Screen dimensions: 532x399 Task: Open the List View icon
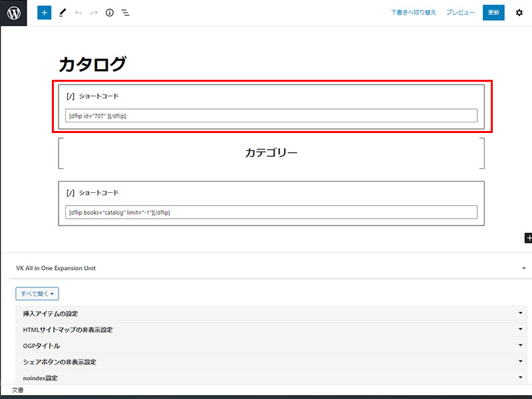pos(125,13)
